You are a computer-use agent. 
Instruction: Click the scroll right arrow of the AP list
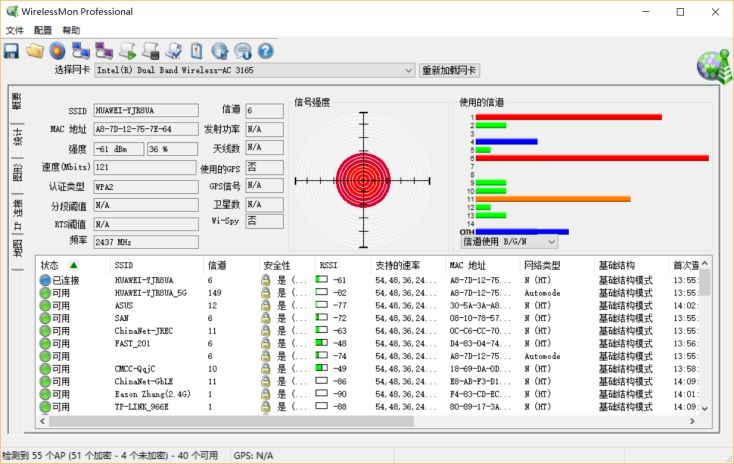[692, 421]
